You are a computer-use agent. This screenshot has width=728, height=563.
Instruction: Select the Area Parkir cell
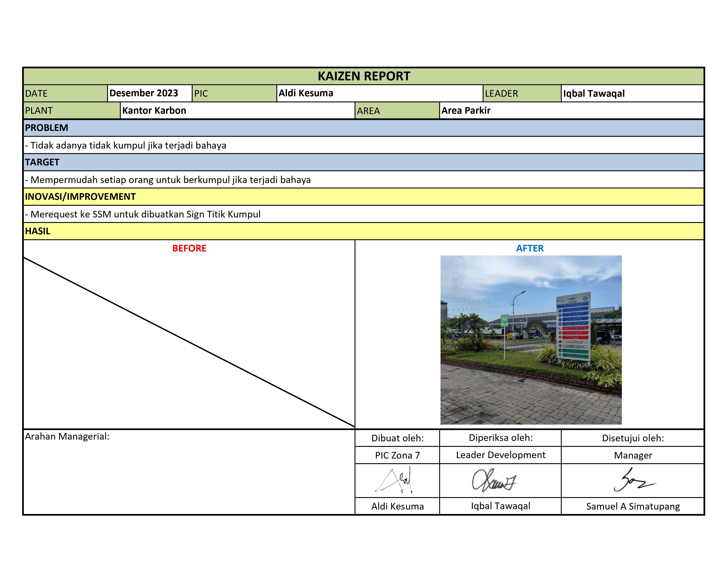coord(571,110)
